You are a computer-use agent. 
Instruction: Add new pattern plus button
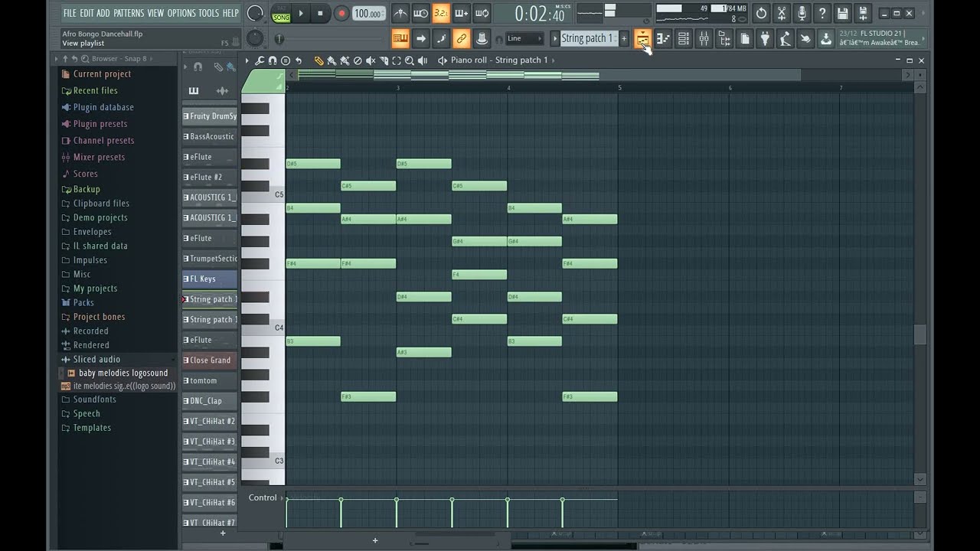point(624,38)
